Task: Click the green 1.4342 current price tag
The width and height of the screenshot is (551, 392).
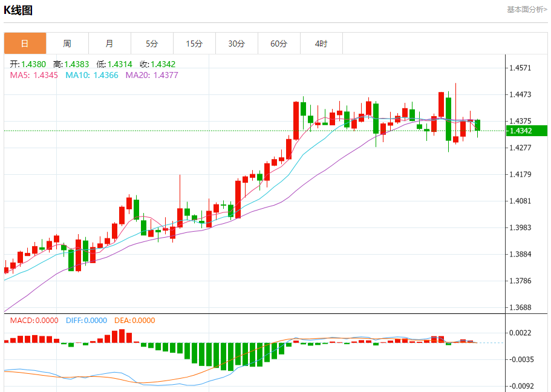Action: [x=527, y=131]
